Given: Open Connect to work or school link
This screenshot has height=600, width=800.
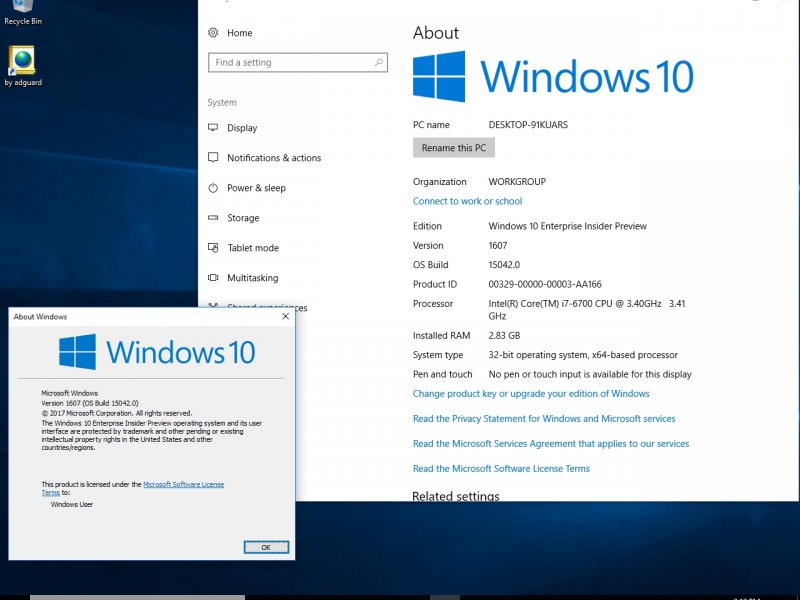Looking at the screenshot, I should click(467, 201).
